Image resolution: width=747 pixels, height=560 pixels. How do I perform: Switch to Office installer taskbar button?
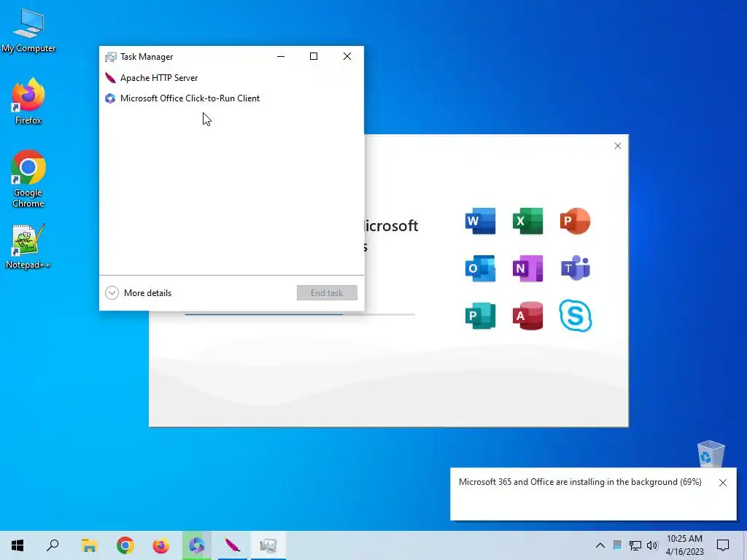point(197,545)
